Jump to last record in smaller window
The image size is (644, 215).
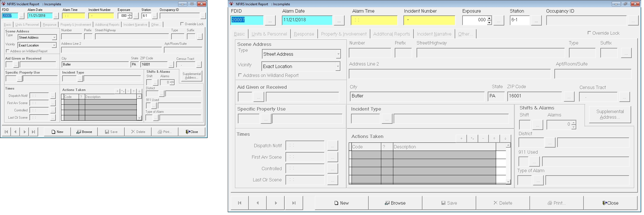coord(34,132)
